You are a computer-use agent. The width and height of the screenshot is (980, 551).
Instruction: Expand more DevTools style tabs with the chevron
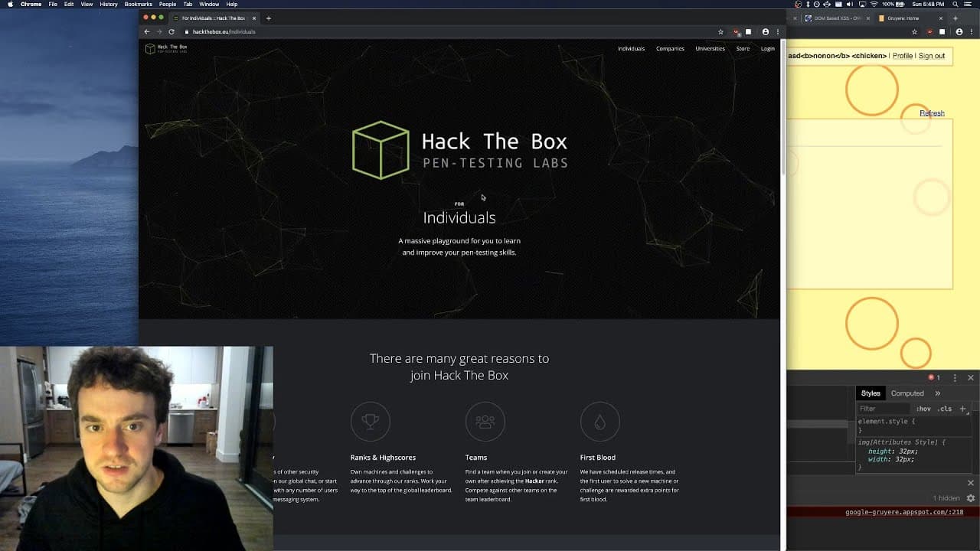937,393
